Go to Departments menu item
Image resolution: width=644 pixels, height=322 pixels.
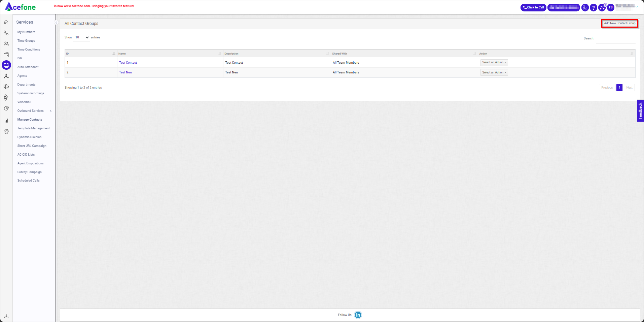coord(26,85)
